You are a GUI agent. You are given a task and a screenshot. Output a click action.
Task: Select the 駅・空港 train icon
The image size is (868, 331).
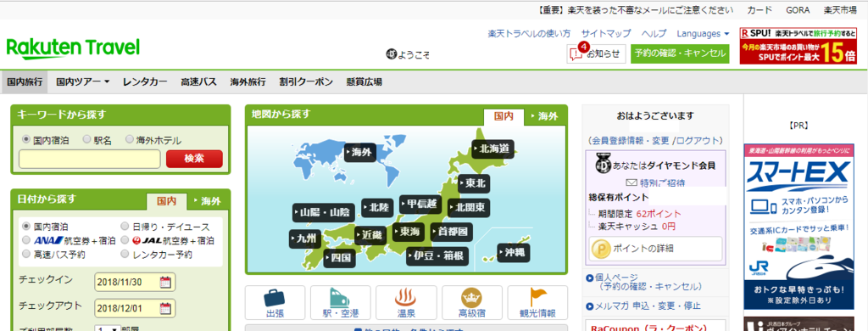click(340, 298)
